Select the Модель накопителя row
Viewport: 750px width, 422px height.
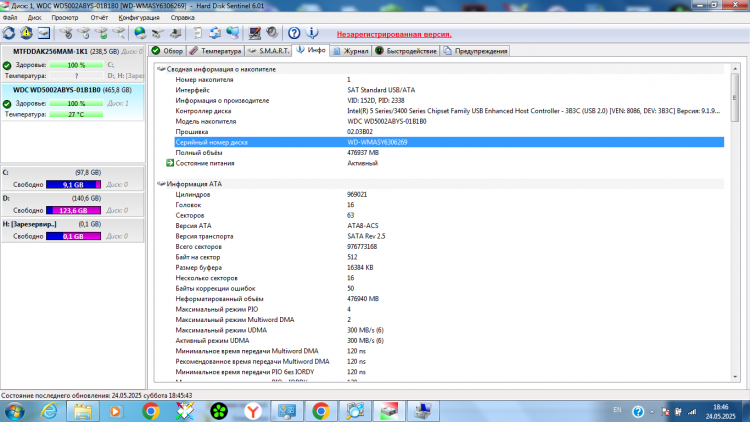coord(449,122)
